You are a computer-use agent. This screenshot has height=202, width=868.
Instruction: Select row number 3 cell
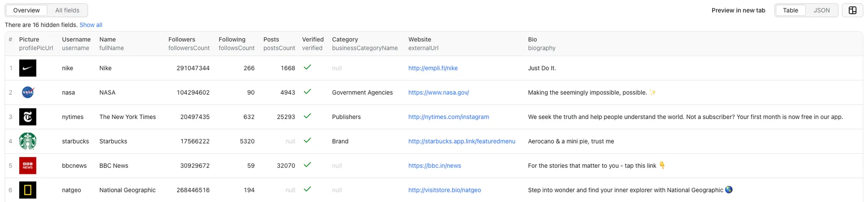click(x=11, y=117)
